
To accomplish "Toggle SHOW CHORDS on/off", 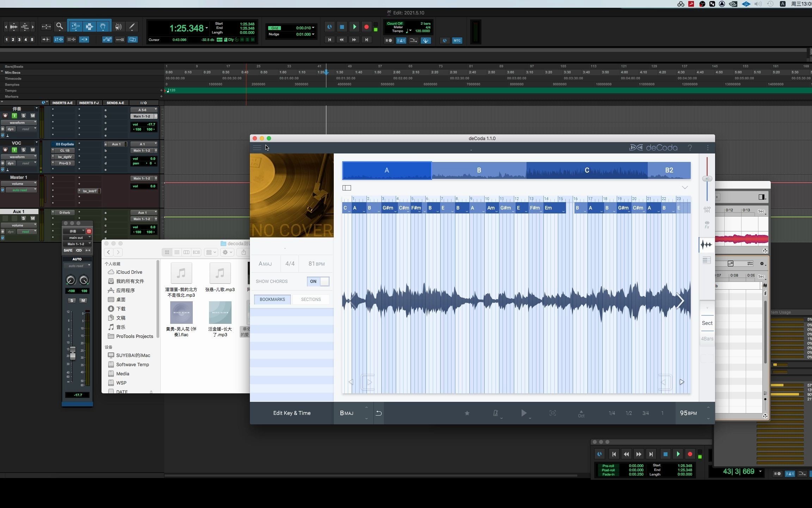I will pyautogui.click(x=319, y=282).
